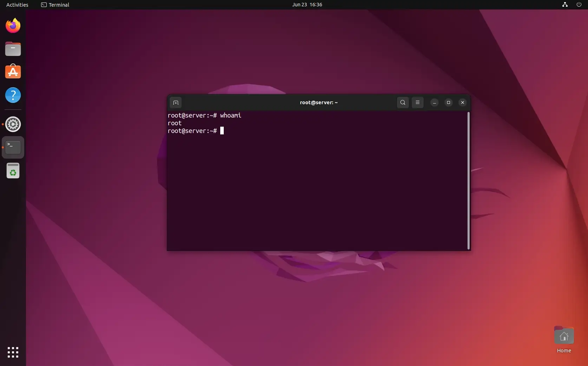This screenshot has height=366, width=588.
Task: Open Ubuntu Software from the dock
Action: click(x=13, y=72)
